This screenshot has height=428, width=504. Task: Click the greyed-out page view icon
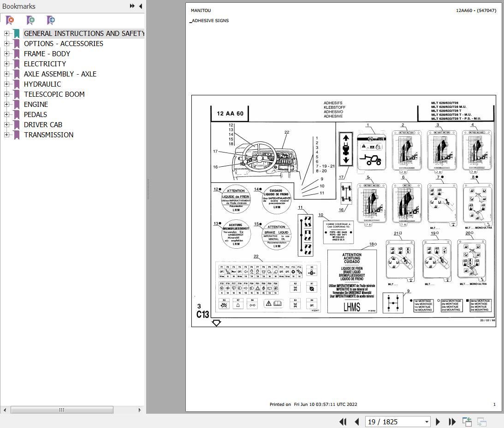point(481,422)
